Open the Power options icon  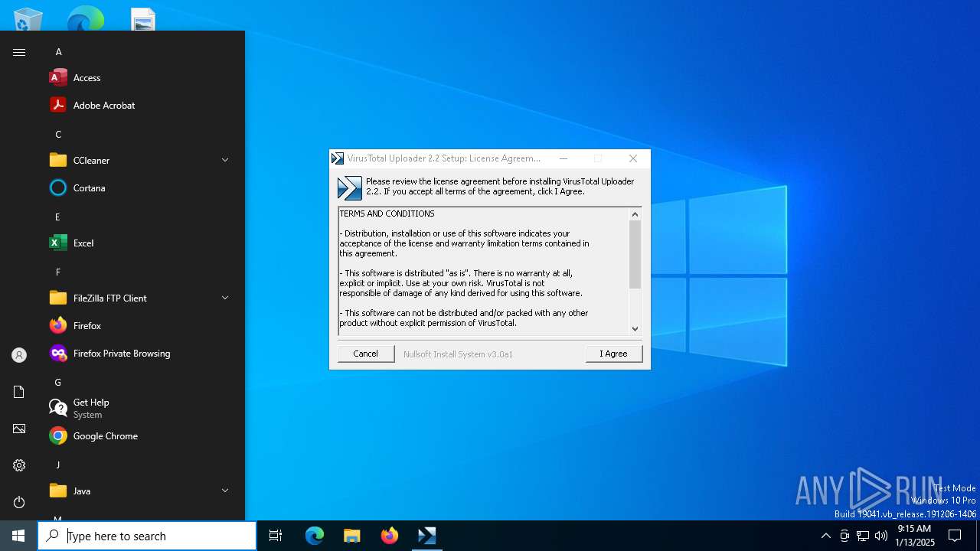point(19,502)
